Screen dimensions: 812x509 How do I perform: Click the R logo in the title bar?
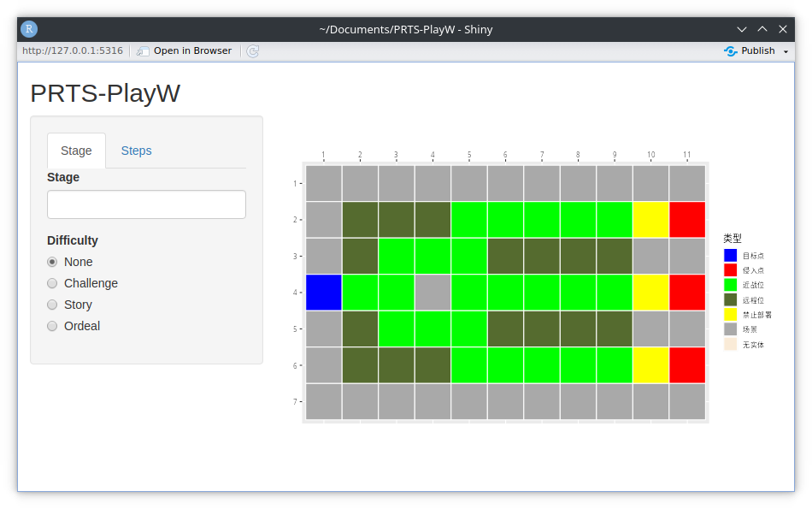(28, 28)
